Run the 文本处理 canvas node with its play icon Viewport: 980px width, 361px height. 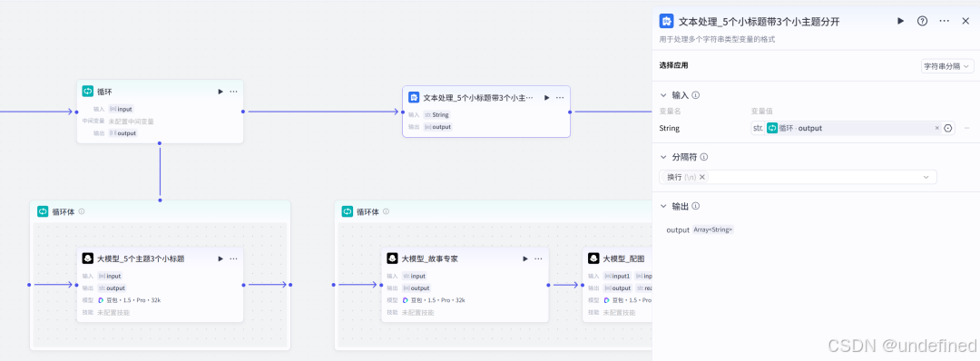(x=546, y=97)
